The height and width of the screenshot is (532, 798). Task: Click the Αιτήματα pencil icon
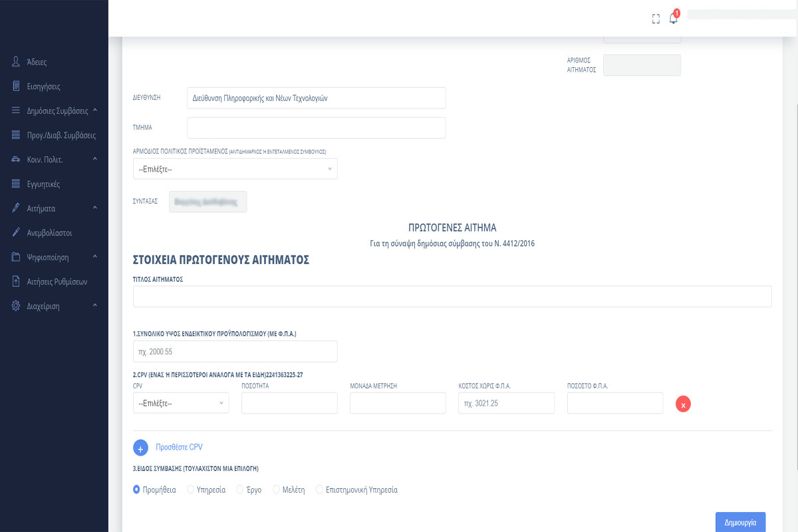pos(16,208)
